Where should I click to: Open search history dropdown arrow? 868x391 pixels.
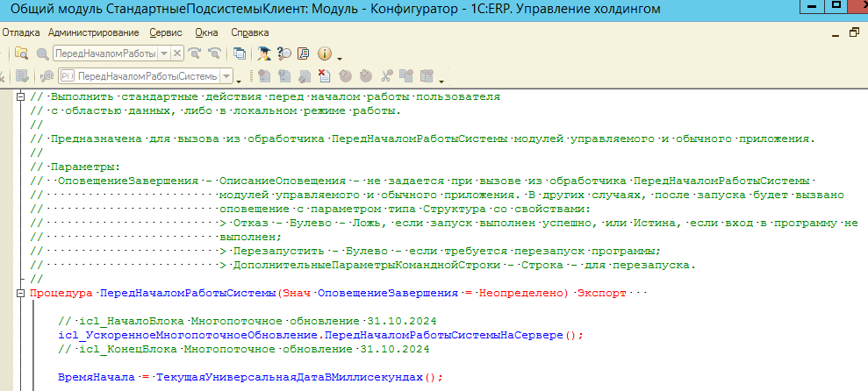[164, 53]
